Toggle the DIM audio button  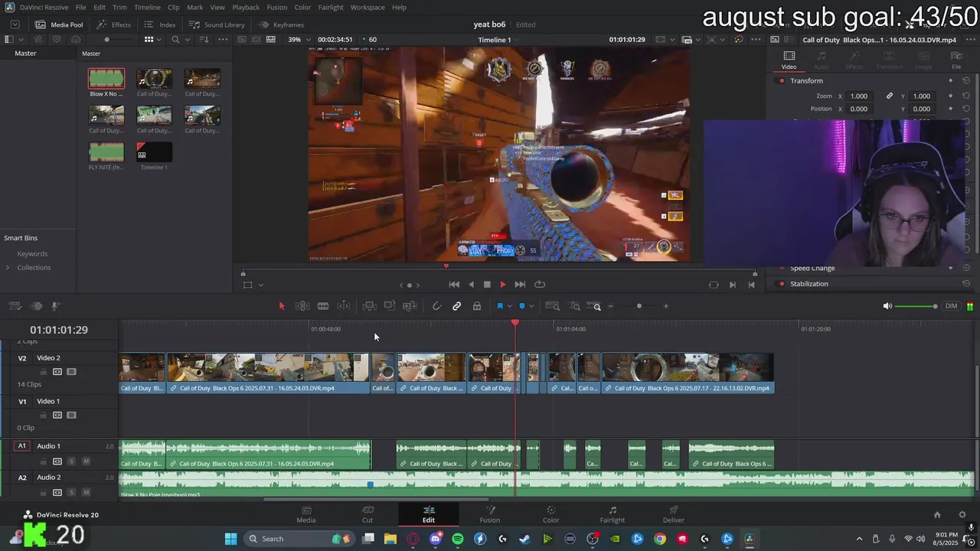[951, 306]
